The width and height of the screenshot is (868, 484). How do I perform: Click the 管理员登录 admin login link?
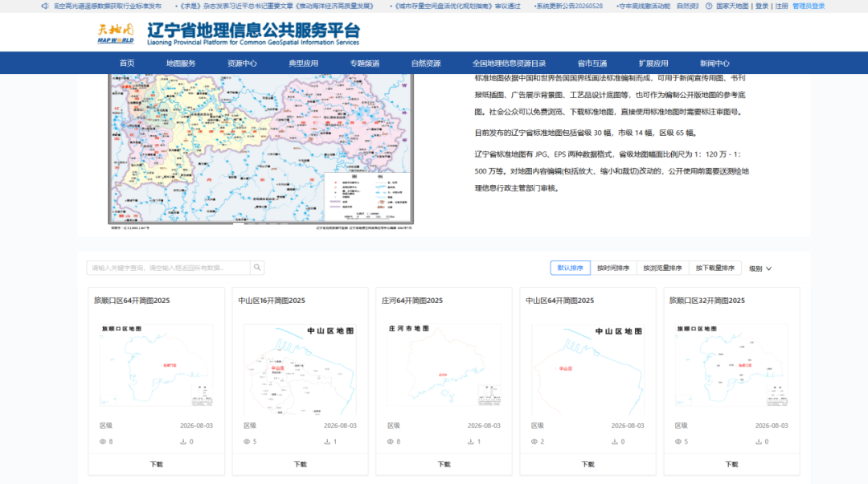pyautogui.click(x=809, y=6)
